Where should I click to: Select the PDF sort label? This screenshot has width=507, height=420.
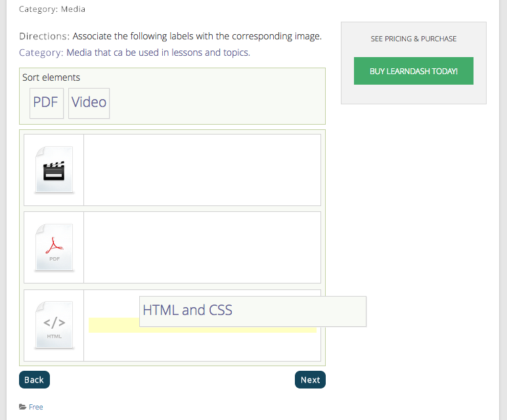pos(46,102)
